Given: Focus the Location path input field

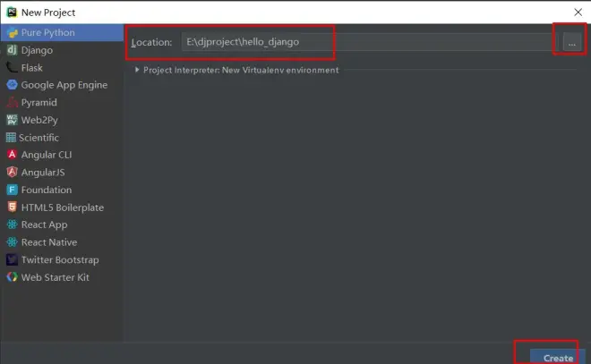Looking at the screenshot, I should (370, 42).
